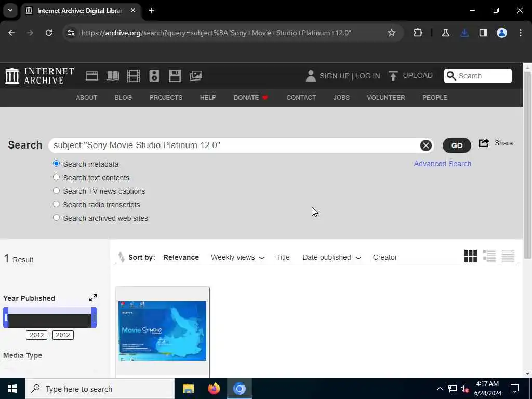Screen dimensions: 532x399
Task: Open the Video film strip icon
Action: point(134,76)
